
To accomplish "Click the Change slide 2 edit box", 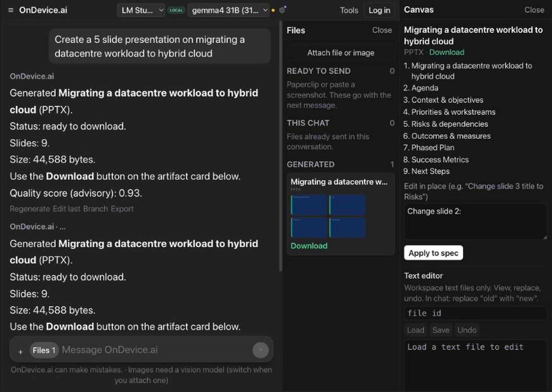I will (x=475, y=222).
